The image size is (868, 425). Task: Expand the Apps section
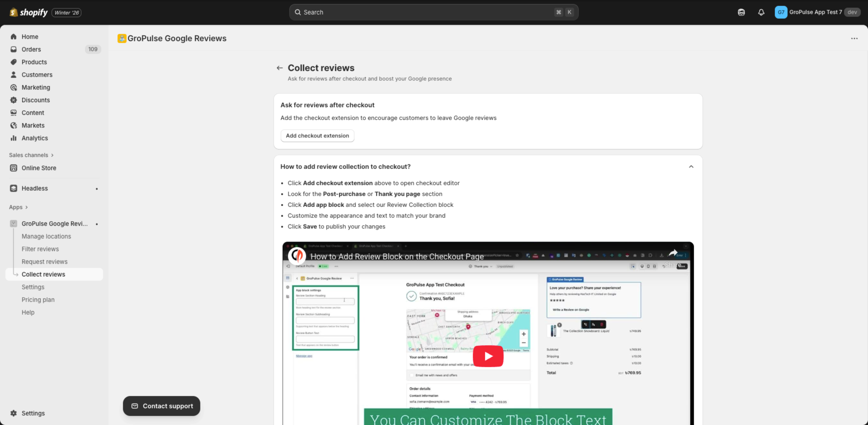click(x=19, y=207)
